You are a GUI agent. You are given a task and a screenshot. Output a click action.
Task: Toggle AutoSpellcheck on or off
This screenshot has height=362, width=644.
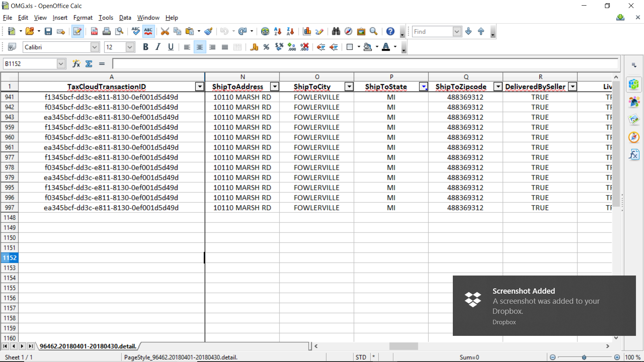[149, 31]
